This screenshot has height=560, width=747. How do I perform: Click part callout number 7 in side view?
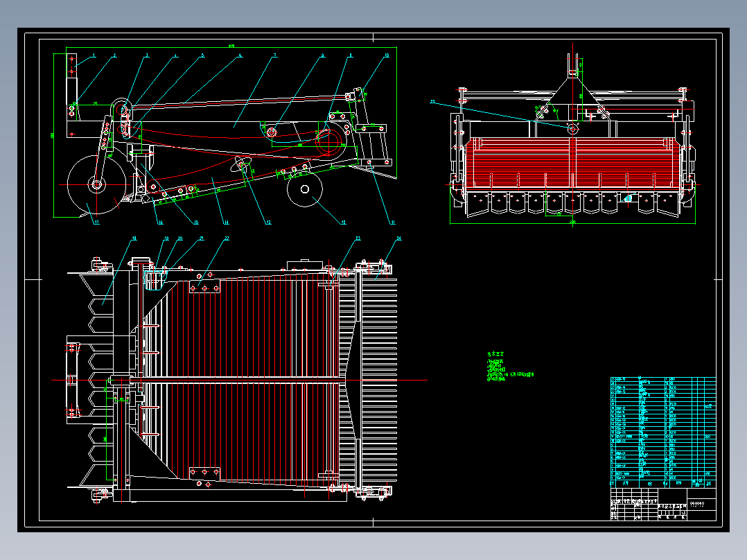click(275, 55)
